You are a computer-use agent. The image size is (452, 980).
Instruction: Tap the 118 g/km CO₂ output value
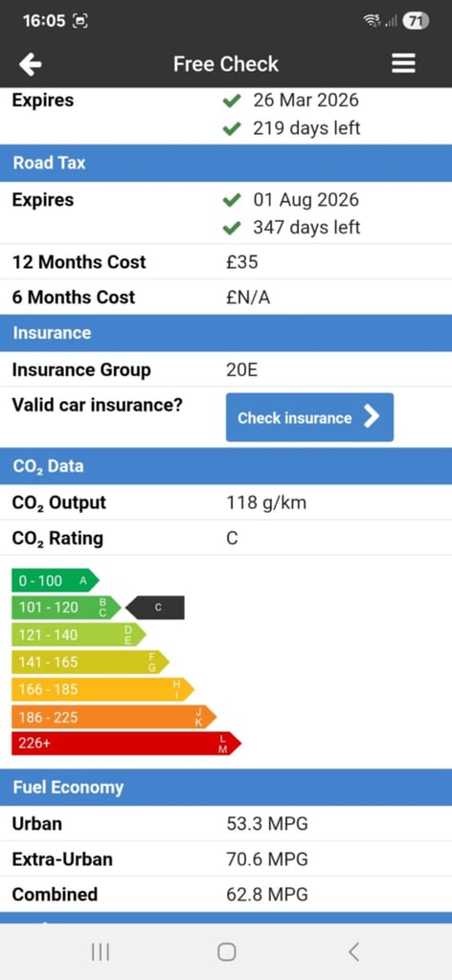[x=266, y=502]
